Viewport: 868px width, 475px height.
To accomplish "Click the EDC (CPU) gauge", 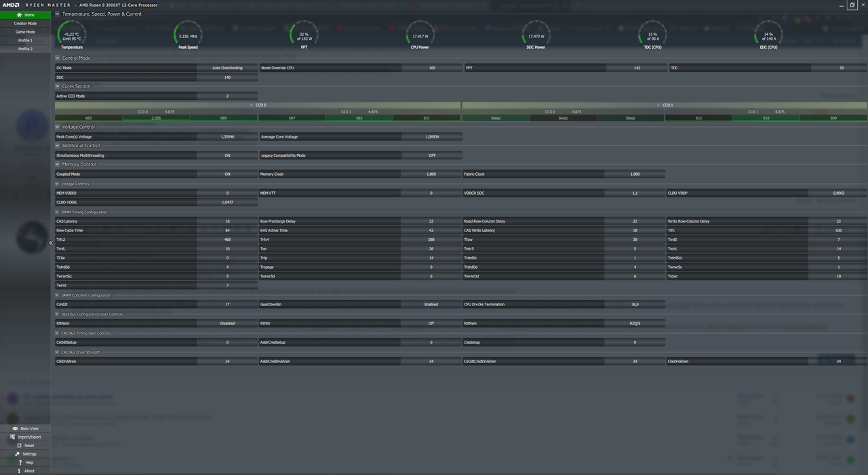I will tap(768, 35).
